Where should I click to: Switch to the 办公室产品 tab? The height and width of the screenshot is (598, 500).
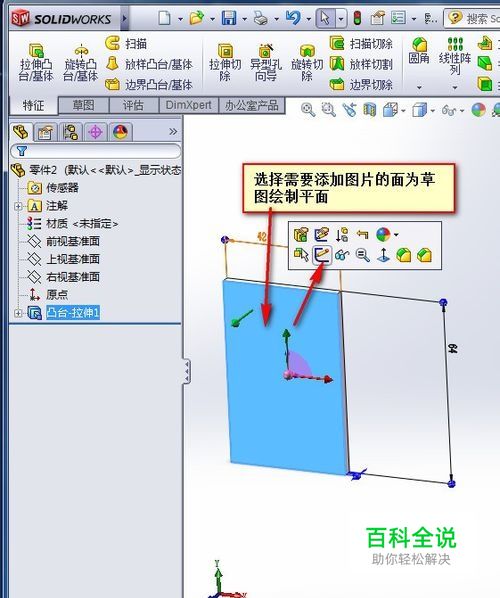click(252, 105)
